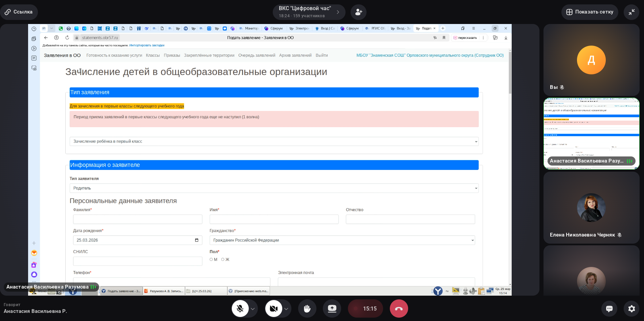Turn on the camera
Screen dimensions: 644x321
coord(273,308)
